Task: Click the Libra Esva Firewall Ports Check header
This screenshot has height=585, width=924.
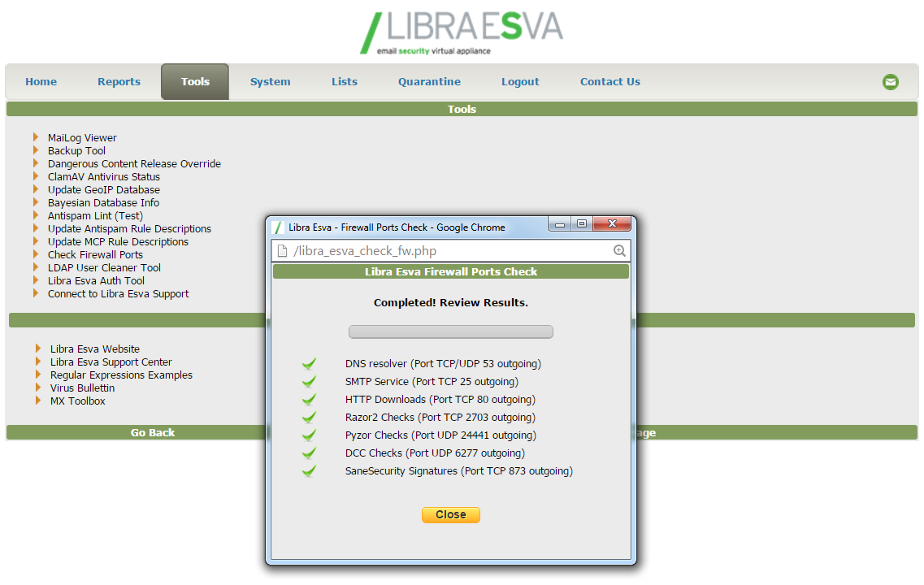Action: [451, 271]
